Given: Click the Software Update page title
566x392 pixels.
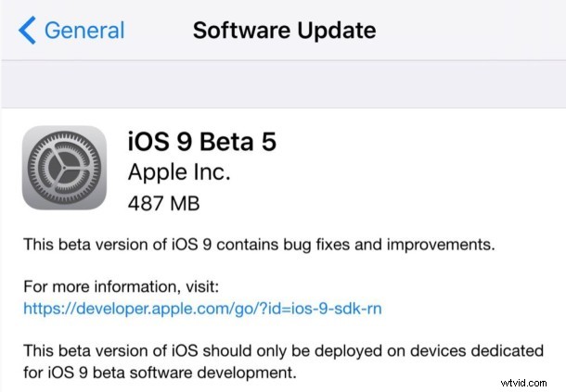Looking at the screenshot, I should pyautogui.click(x=285, y=31).
